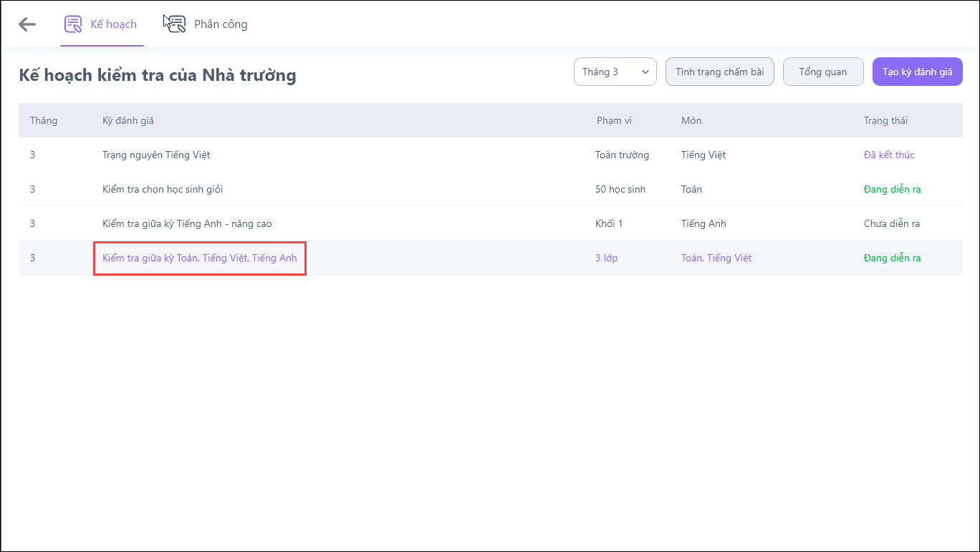Click Đang diễn ra status for học sinh giỏi

[x=892, y=189]
